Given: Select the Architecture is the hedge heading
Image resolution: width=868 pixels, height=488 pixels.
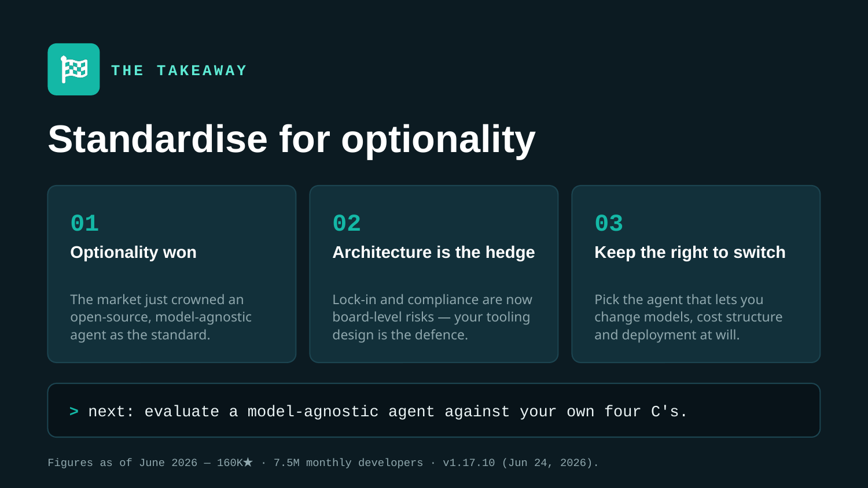Looking at the screenshot, I should point(433,252).
